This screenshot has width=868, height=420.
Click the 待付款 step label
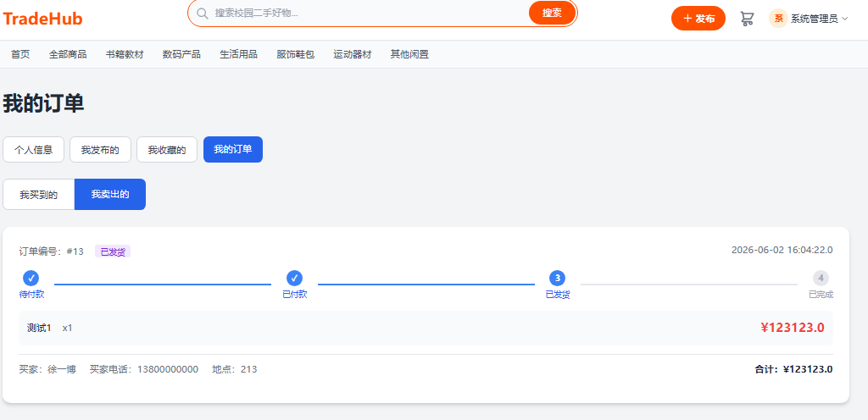click(x=31, y=295)
